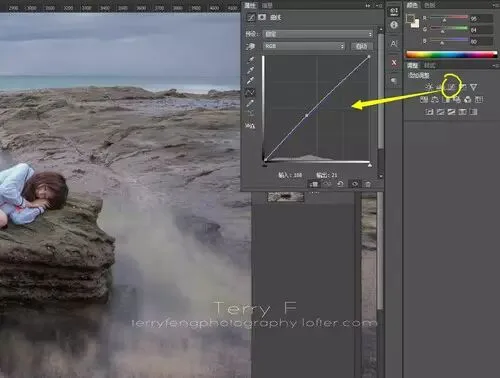Click the red X icon in dock
500x378 pixels.
[x=394, y=62]
